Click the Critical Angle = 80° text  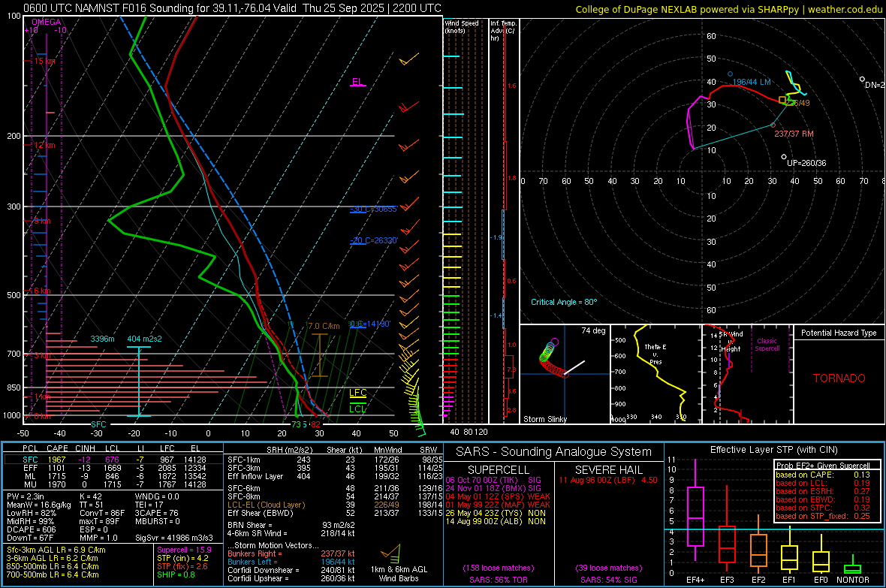click(x=564, y=302)
